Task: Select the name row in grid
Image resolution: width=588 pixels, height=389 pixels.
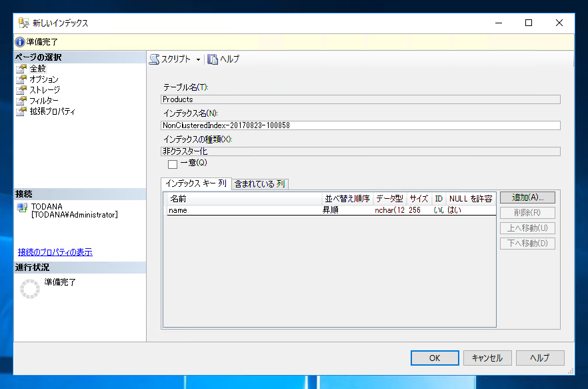Action: click(x=331, y=210)
